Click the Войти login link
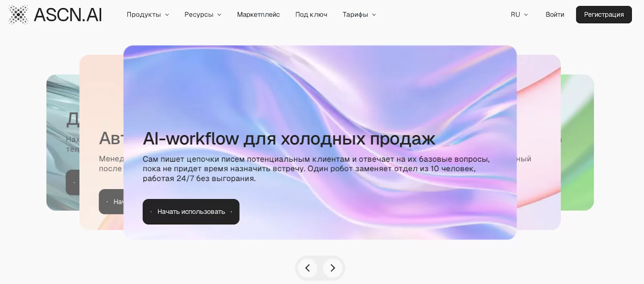The height and width of the screenshot is (284, 644). click(555, 14)
